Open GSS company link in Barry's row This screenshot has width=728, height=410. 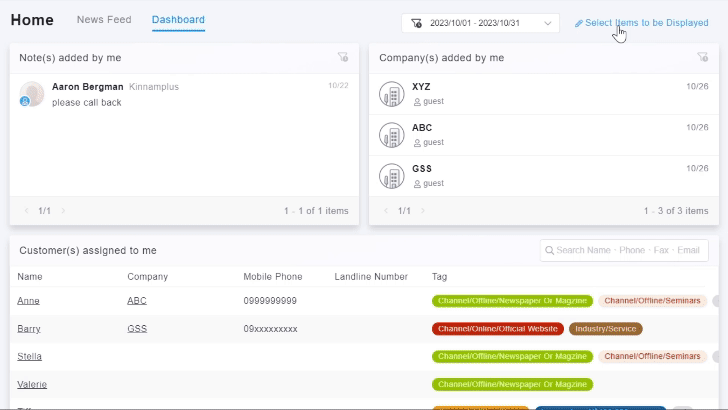click(137, 329)
